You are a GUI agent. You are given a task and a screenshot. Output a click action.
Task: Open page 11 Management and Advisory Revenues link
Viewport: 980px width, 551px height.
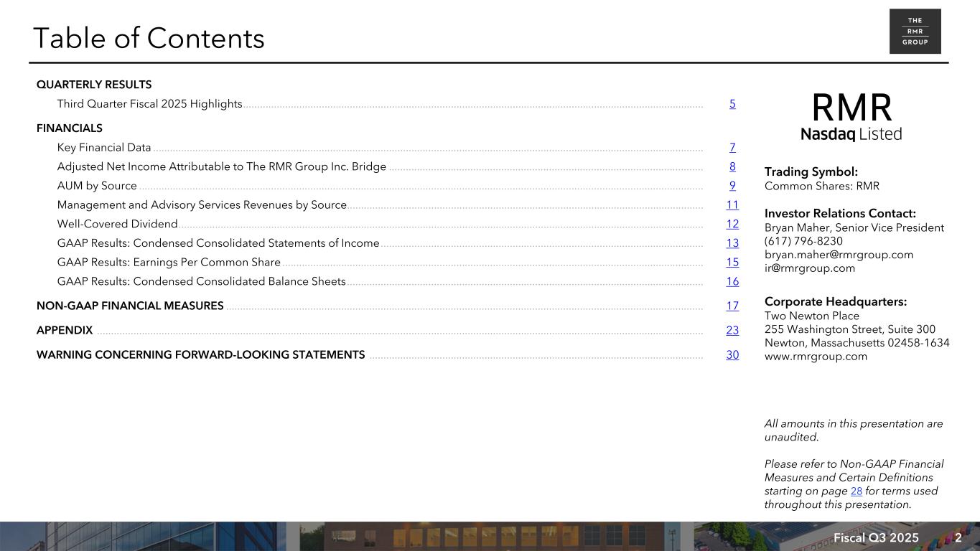732,205
